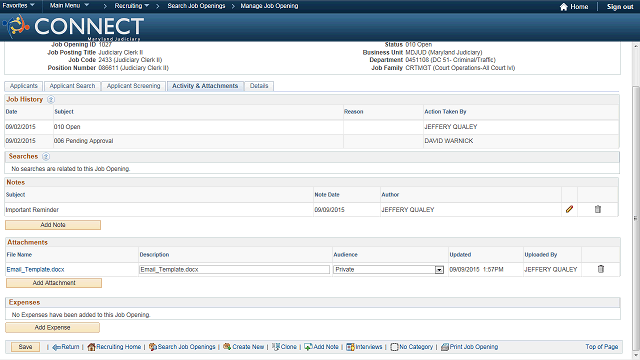Open the Email_Template.docx file link
The image size is (640, 360).
(x=36, y=269)
